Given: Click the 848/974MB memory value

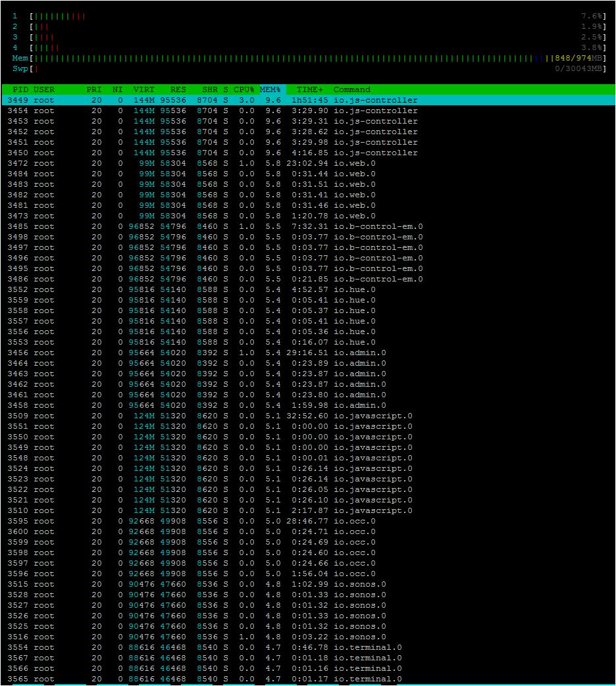Looking at the screenshot, I should point(578,58).
